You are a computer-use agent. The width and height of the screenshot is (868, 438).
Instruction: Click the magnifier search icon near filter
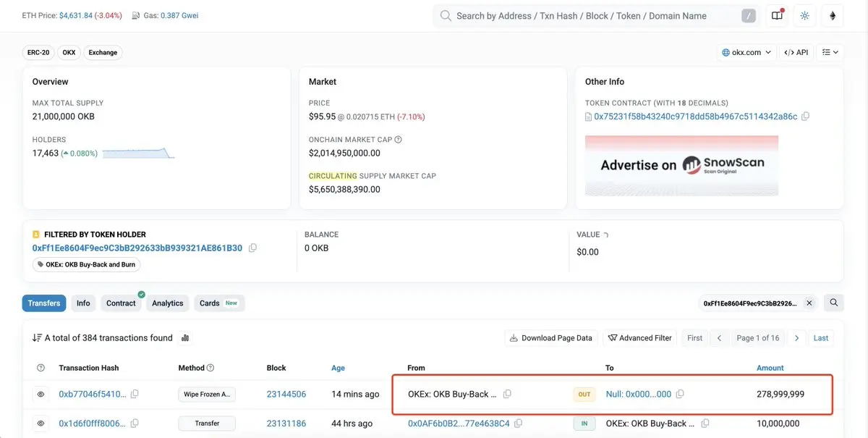point(834,303)
